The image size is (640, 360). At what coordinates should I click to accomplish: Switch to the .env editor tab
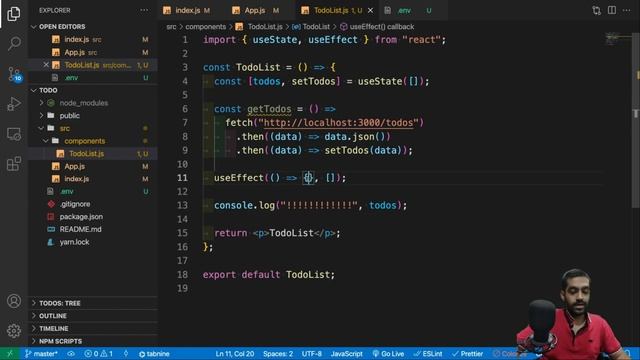(412, 11)
